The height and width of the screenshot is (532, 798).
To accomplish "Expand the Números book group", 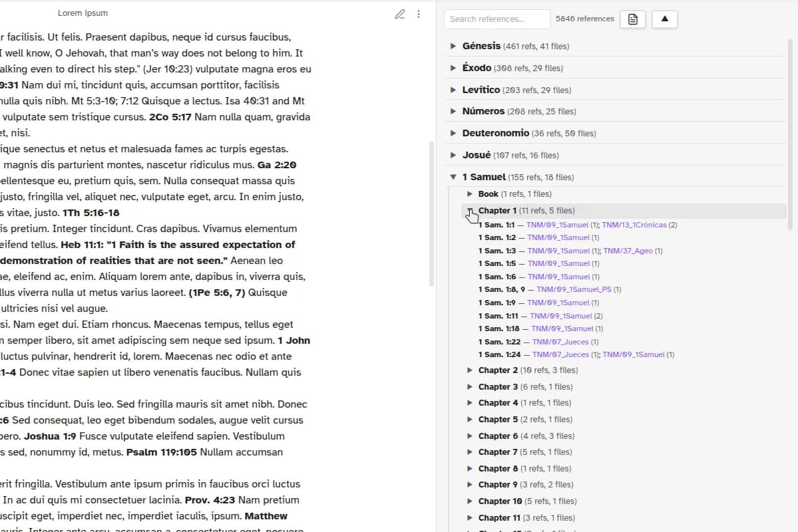I will coord(453,111).
